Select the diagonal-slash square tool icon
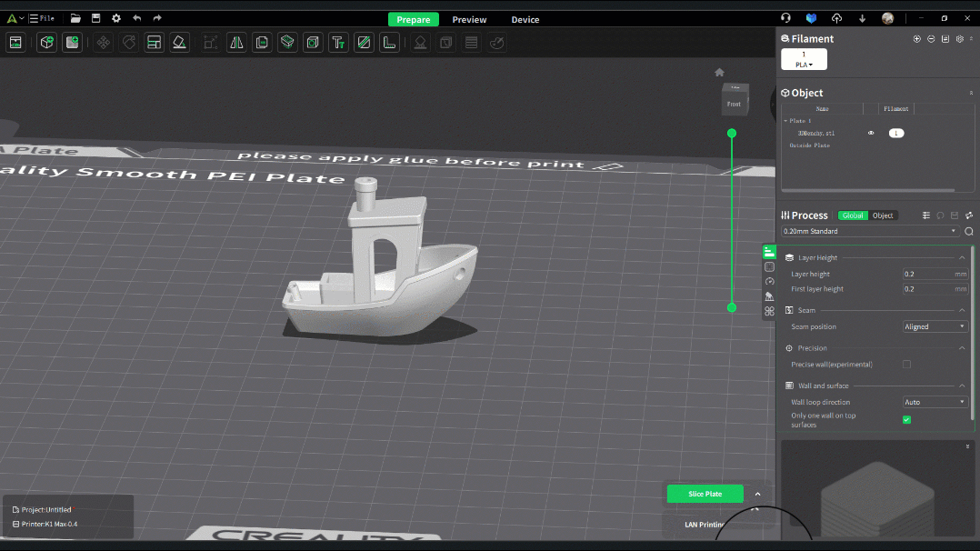The height and width of the screenshot is (551, 980). point(364,43)
